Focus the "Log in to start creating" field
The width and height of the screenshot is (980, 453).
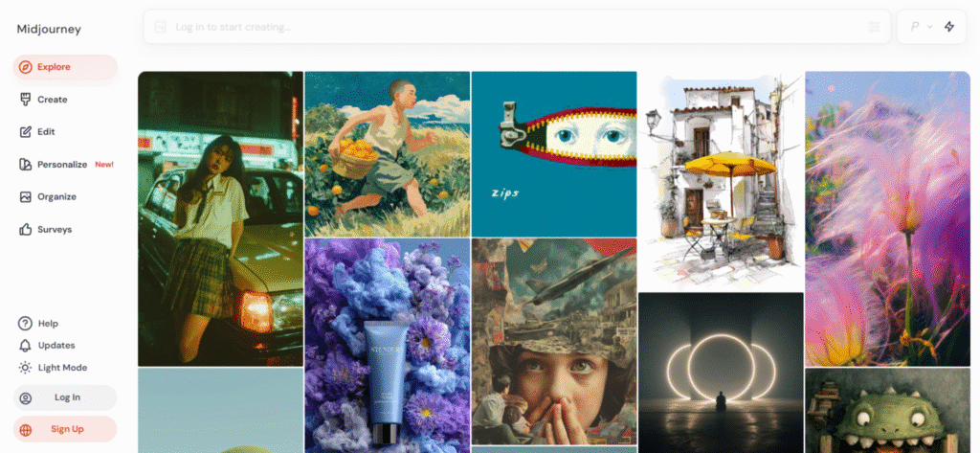517,27
